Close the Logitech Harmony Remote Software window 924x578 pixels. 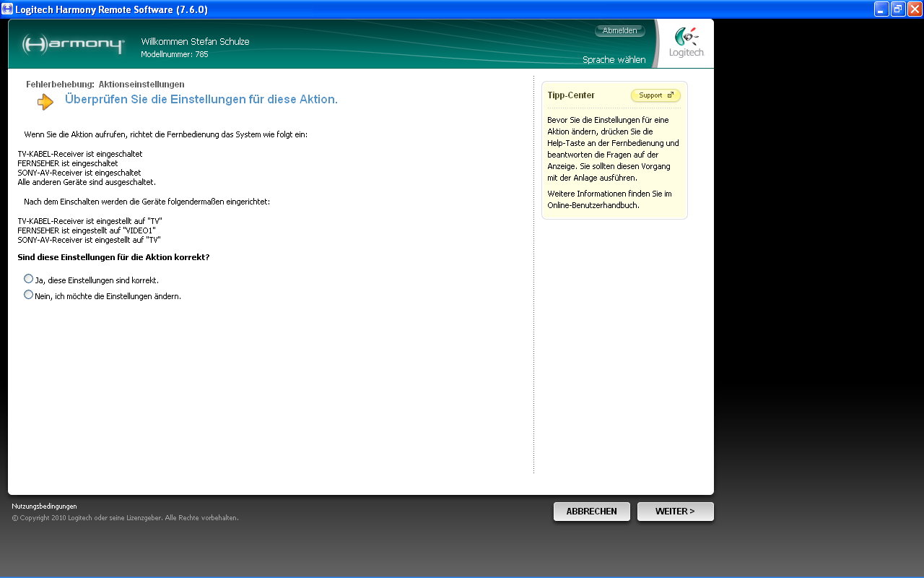click(914, 9)
